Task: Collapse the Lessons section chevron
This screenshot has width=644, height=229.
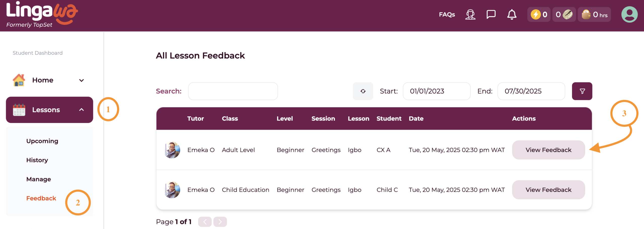Action: point(81,110)
